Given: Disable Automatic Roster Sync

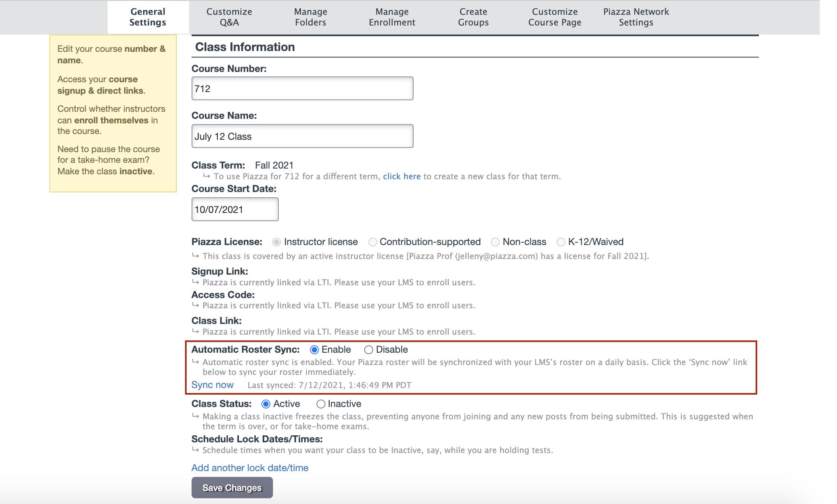Looking at the screenshot, I should tap(368, 350).
